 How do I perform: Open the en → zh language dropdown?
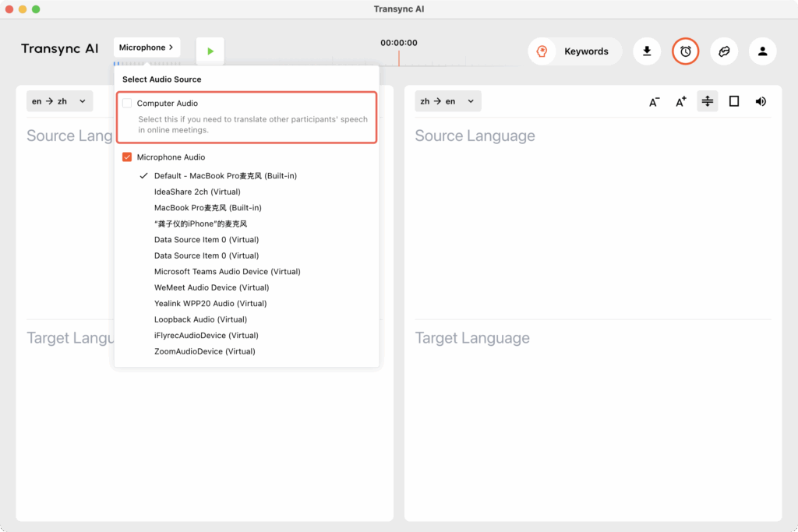click(x=59, y=101)
